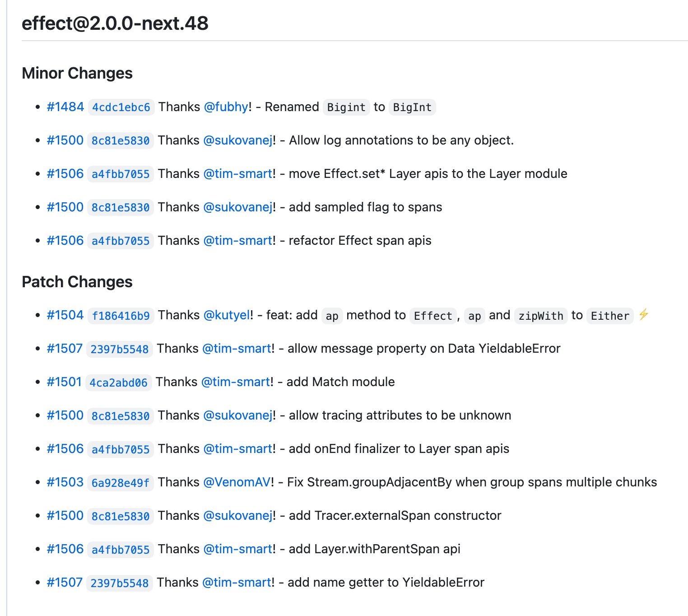Open commit 4ca2abd06 for Match module
The width and height of the screenshot is (688, 616).
pyautogui.click(x=118, y=383)
